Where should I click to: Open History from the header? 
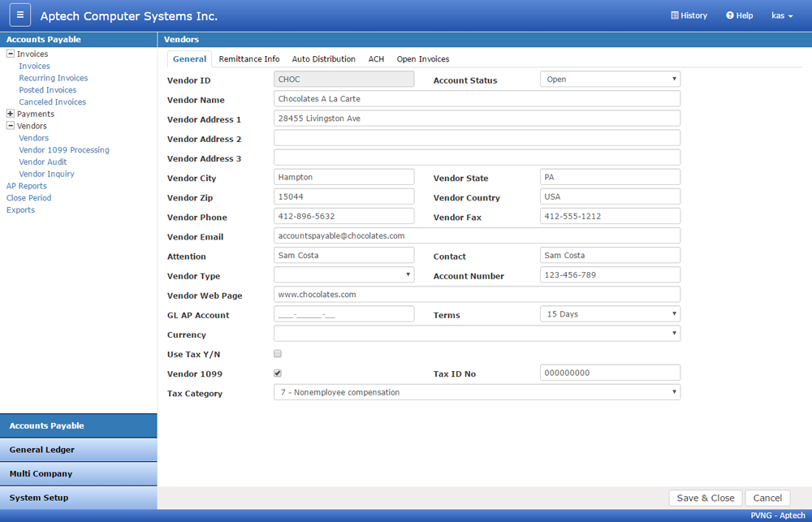pyautogui.click(x=689, y=15)
